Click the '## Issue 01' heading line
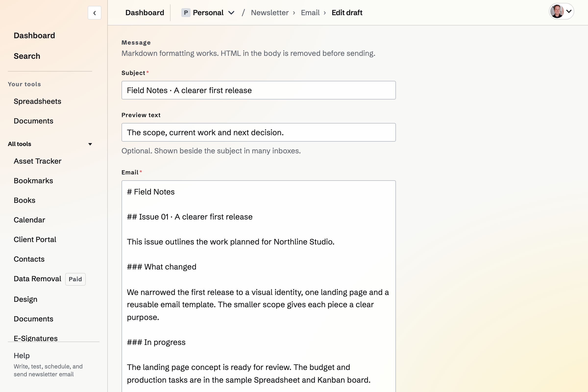The width and height of the screenshot is (588, 392). point(190,217)
